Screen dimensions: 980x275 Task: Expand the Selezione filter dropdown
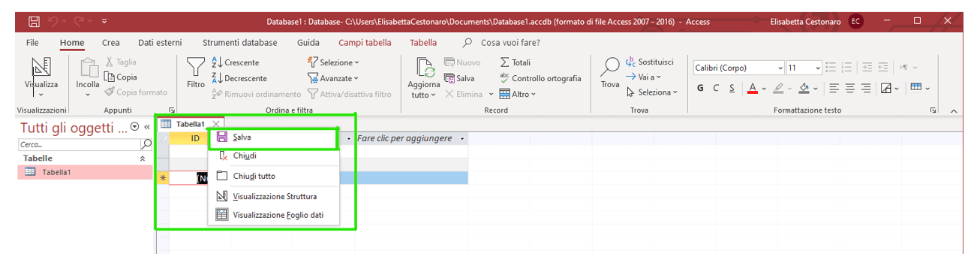[356, 62]
